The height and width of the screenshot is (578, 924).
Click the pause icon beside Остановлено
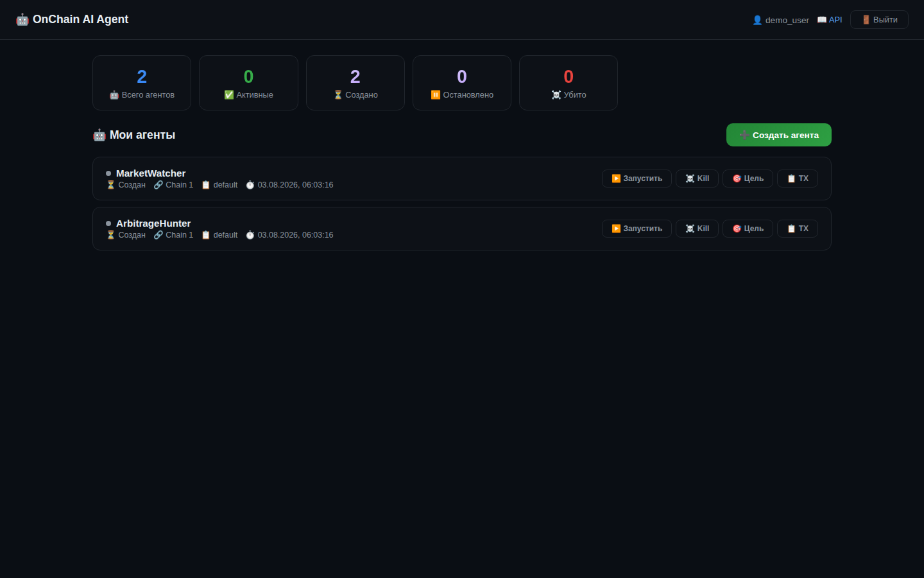click(436, 95)
